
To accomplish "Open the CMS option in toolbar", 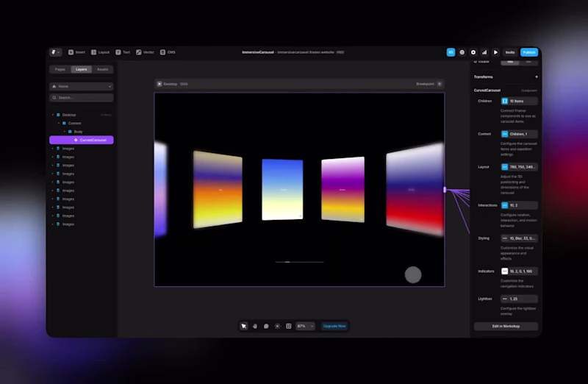I will click(x=168, y=52).
